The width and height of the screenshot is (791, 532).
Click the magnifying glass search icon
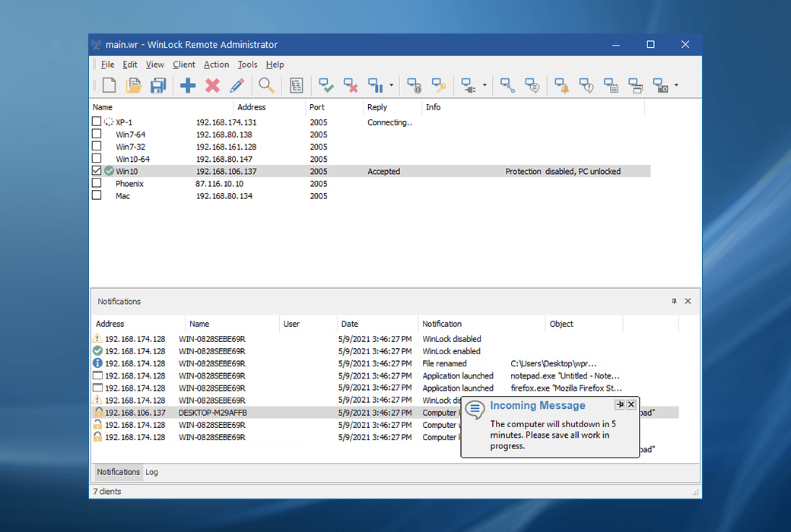point(266,85)
